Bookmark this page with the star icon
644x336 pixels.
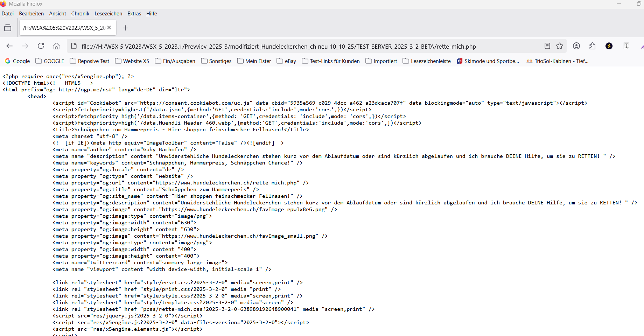[560, 46]
